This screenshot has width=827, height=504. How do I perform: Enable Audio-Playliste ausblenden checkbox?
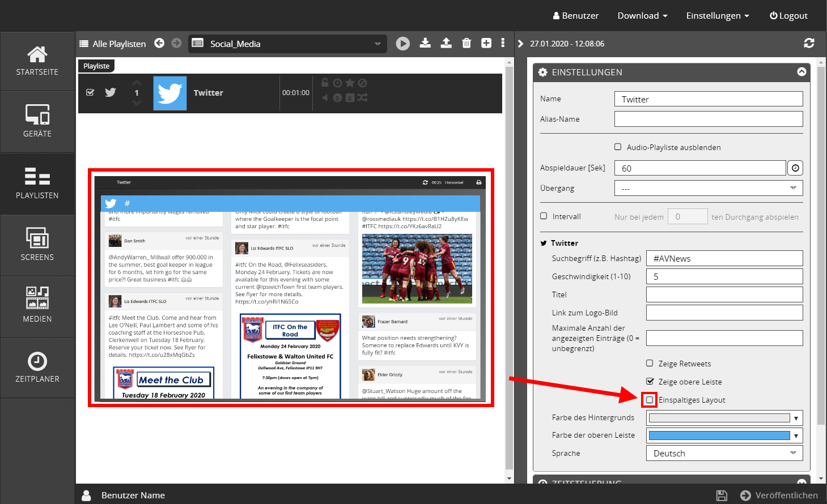618,147
